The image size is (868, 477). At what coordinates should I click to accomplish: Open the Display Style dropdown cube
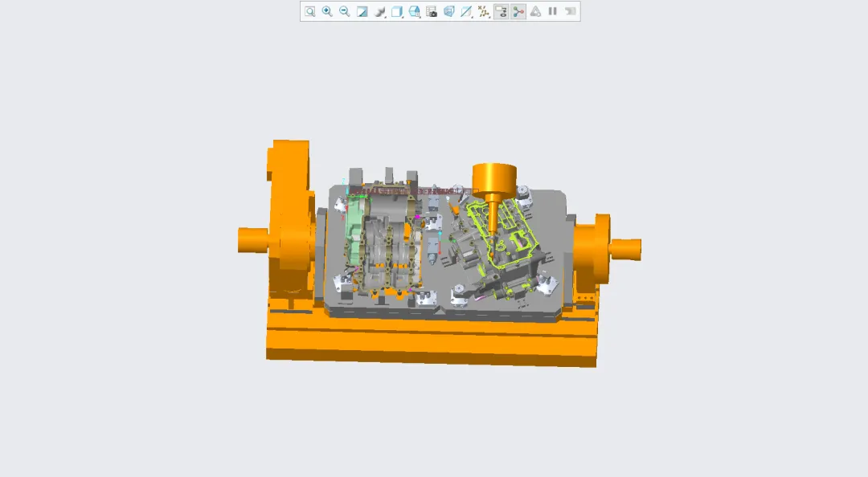397,11
